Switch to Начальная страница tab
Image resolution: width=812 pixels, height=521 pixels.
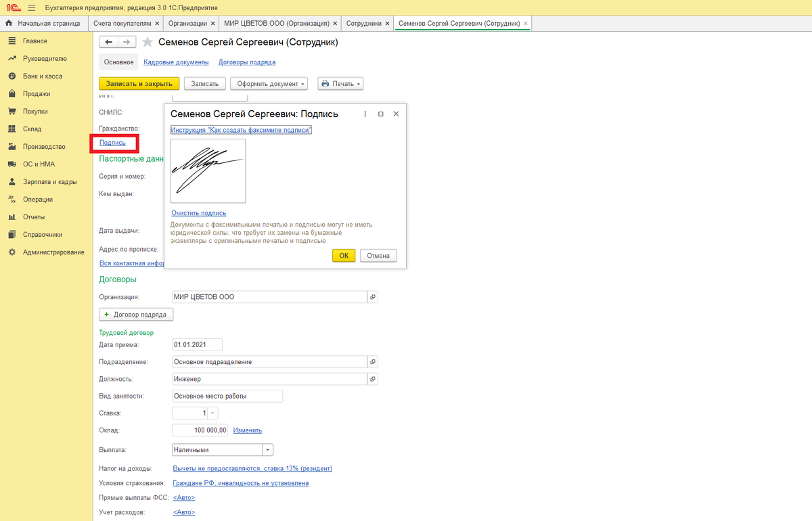(x=45, y=23)
